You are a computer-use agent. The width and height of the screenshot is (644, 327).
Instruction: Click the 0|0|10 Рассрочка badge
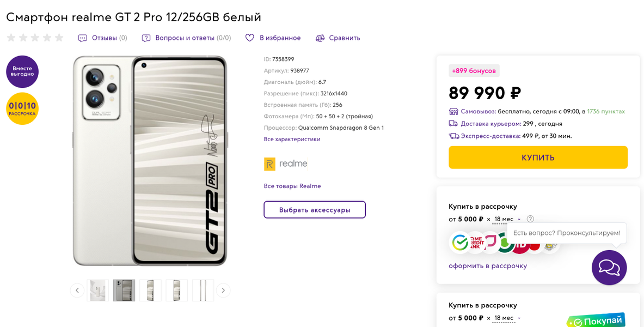click(22, 108)
